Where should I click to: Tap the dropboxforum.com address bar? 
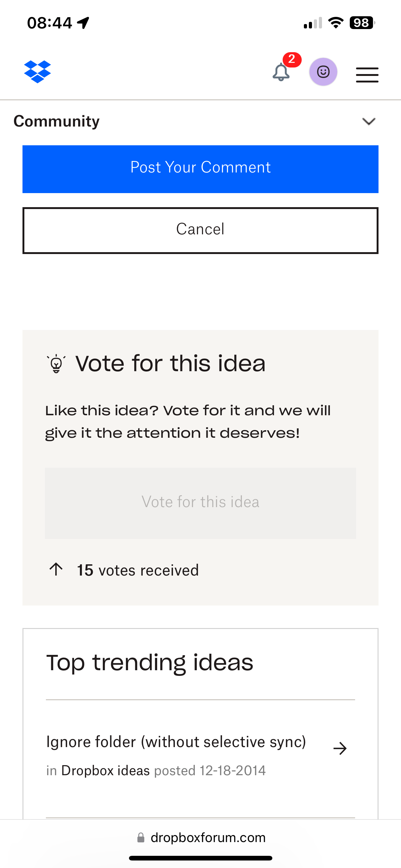click(x=208, y=838)
